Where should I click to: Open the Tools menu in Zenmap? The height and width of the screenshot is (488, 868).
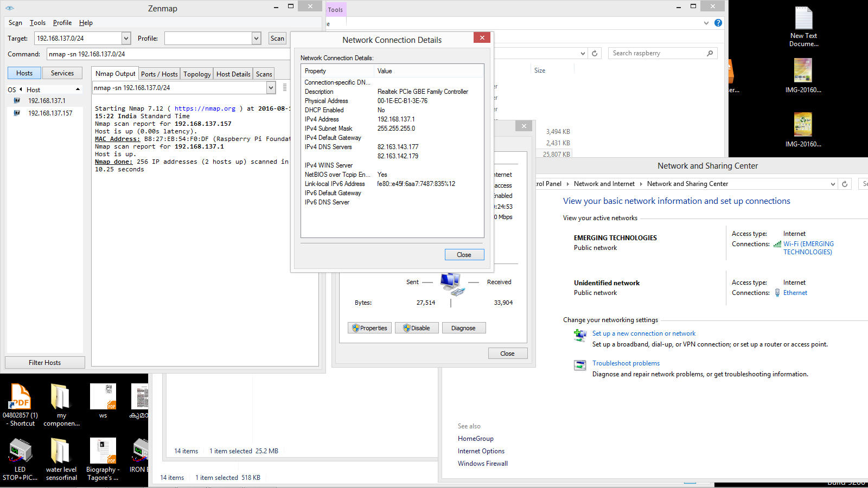(37, 23)
